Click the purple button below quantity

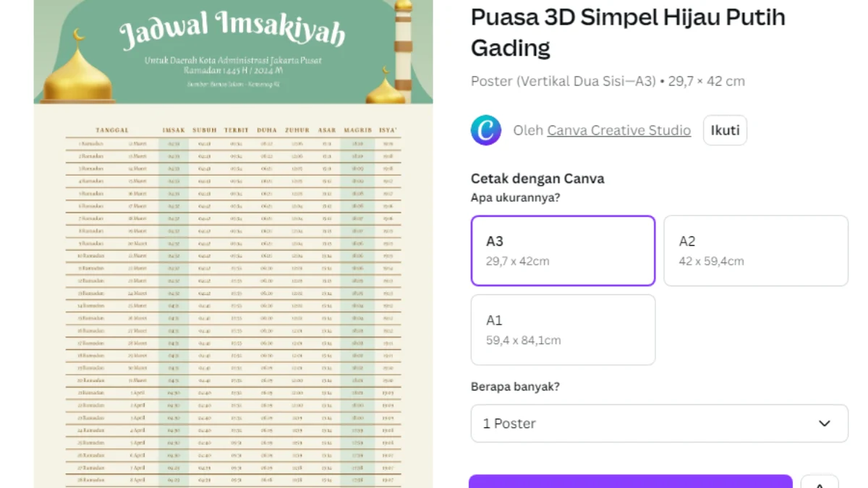click(x=630, y=483)
